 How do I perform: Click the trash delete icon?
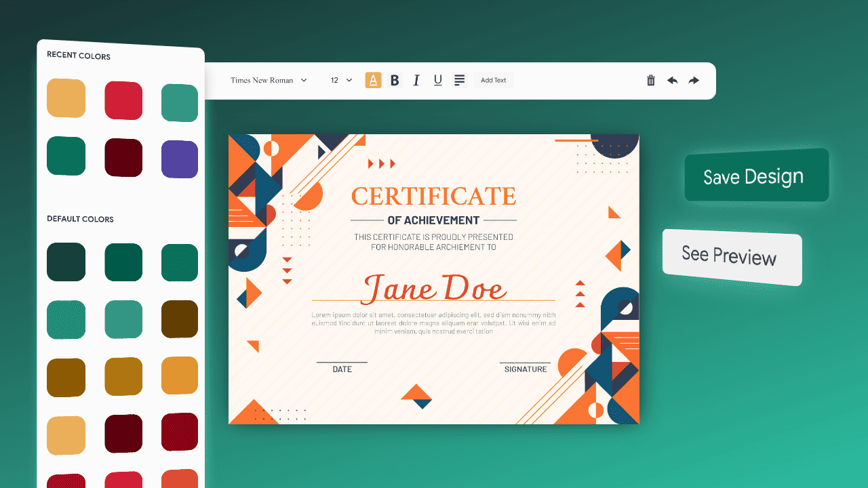click(x=651, y=80)
